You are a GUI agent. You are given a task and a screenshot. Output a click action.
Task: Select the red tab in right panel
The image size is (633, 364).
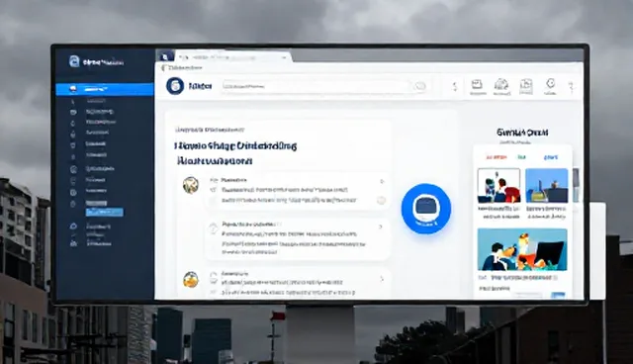tap(497, 157)
